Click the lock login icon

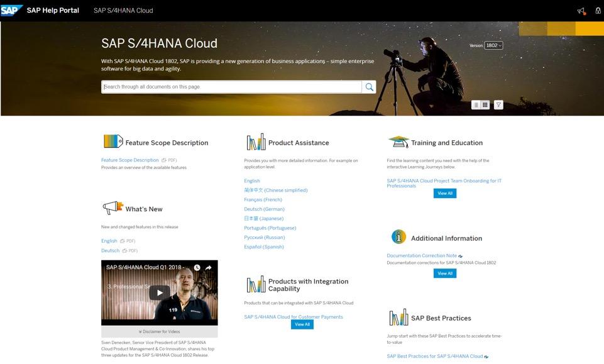(598, 11)
